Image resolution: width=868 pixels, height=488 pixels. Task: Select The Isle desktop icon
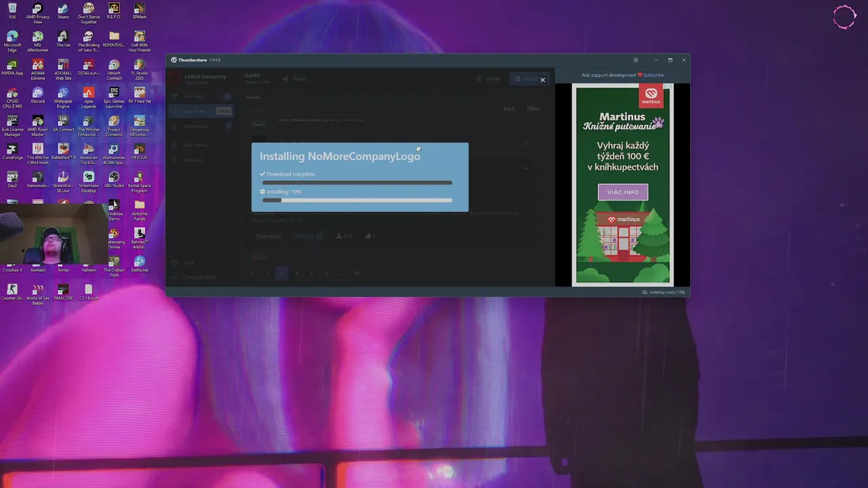(63, 39)
